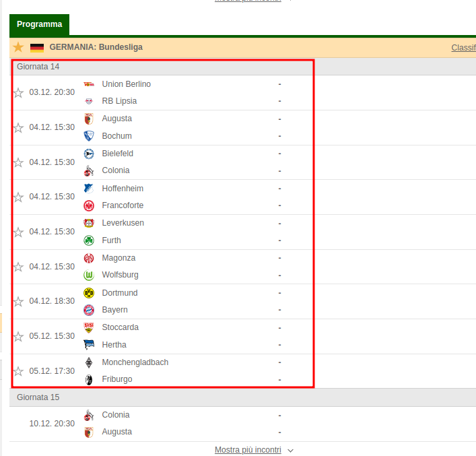Click the 03.12. 20:30 match time

coord(52,92)
